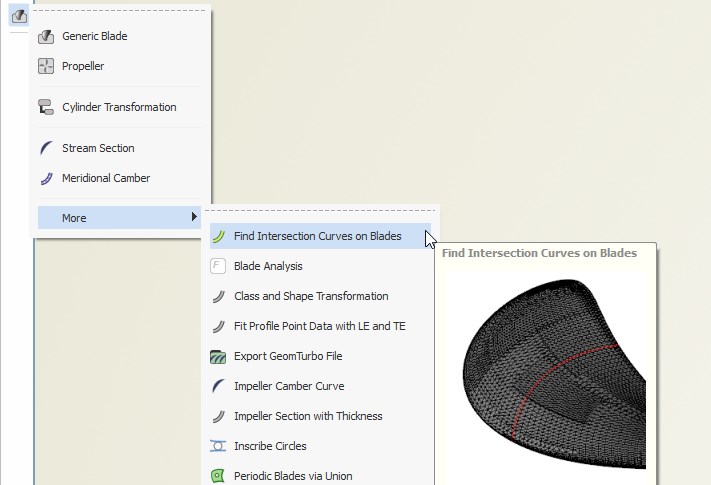Viewport: 711px width, 485px height.
Task: Click the Find Intersection Curves icon
Action: point(218,236)
